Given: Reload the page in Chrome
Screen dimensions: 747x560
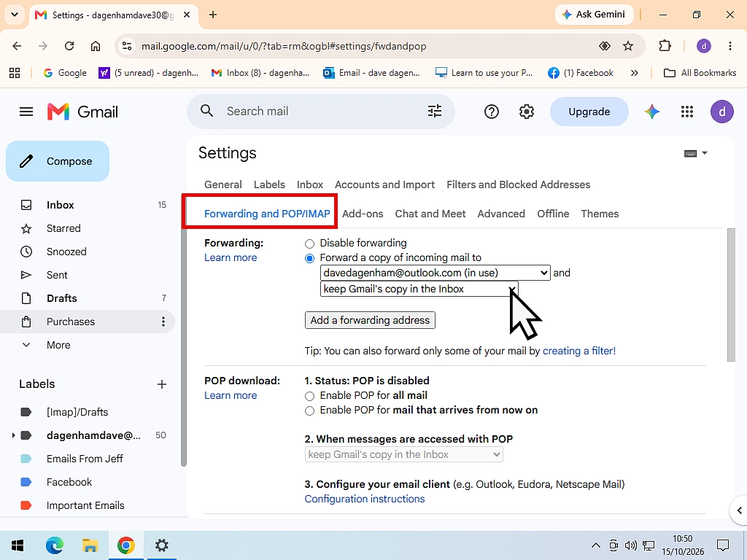Looking at the screenshot, I should (69, 46).
